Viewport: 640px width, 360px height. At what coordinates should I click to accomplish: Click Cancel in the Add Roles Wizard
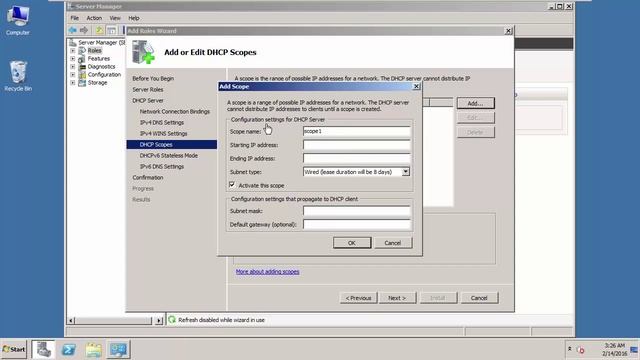point(479,298)
